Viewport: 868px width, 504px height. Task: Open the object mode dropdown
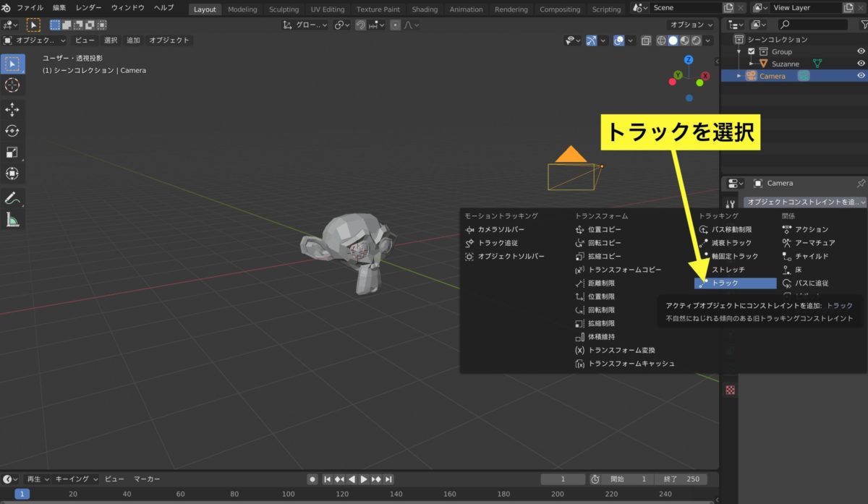pos(35,40)
